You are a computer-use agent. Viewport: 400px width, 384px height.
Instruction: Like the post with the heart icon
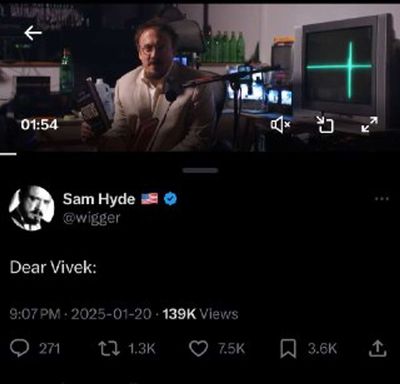click(198, 348)
